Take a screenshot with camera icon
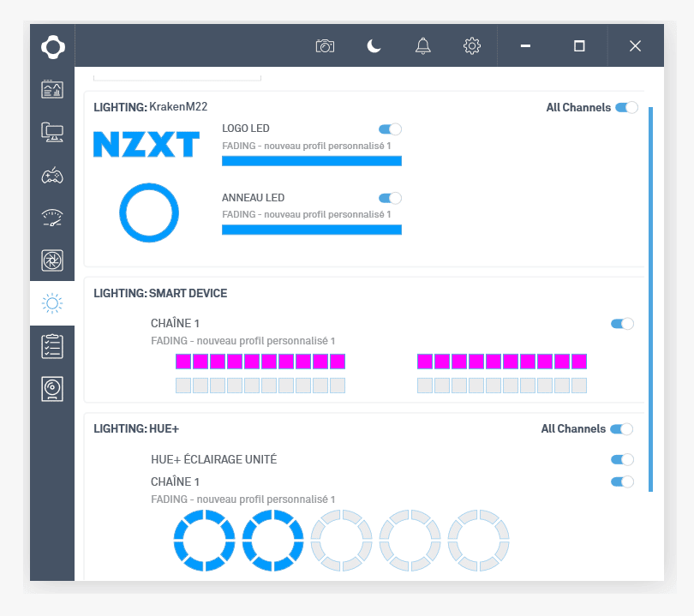The image size is (694, 616). coord(325,46)
